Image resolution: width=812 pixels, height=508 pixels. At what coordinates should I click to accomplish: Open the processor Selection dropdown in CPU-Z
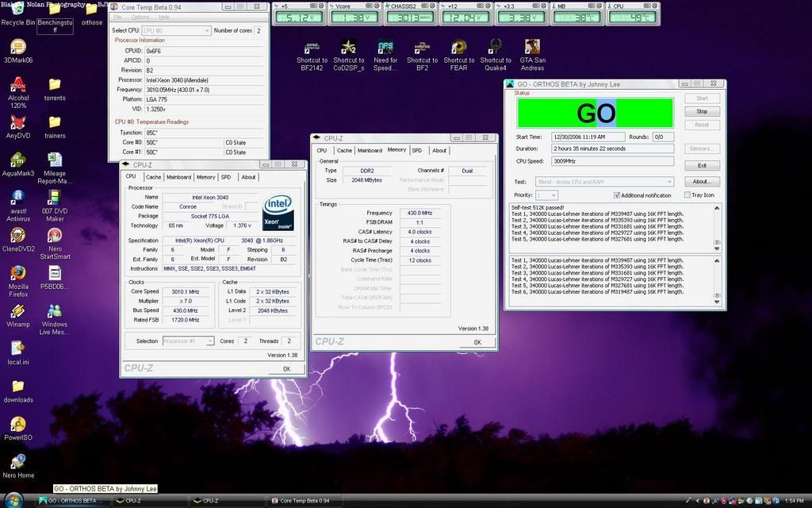click(x=188, y=341)
